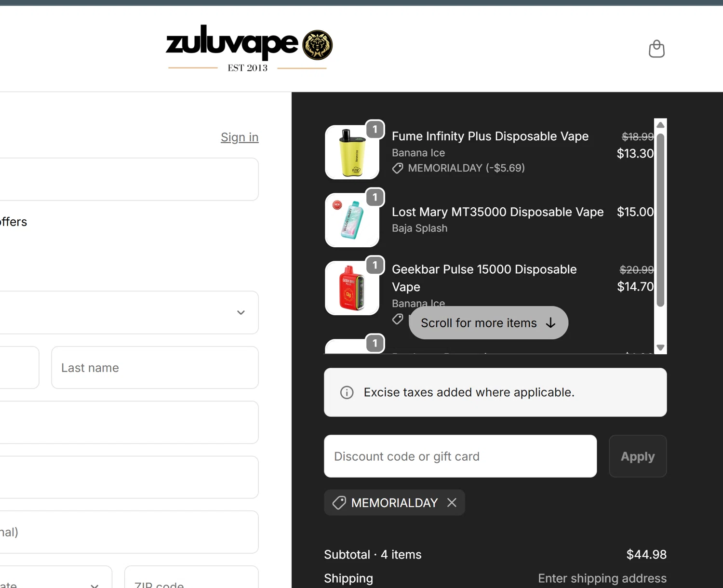This screenshot has width=723, height=588.
Task: Click Scroll for more items button
Action: coord(488,323)
